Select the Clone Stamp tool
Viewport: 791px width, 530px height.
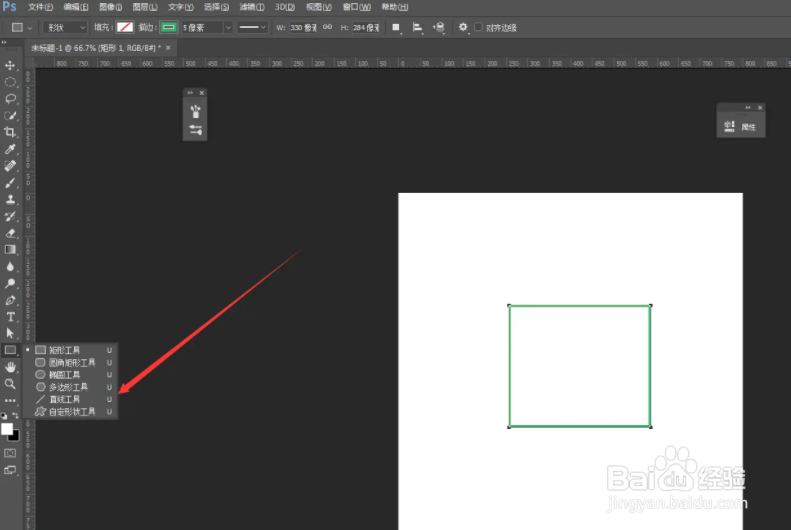coord(10,199)
